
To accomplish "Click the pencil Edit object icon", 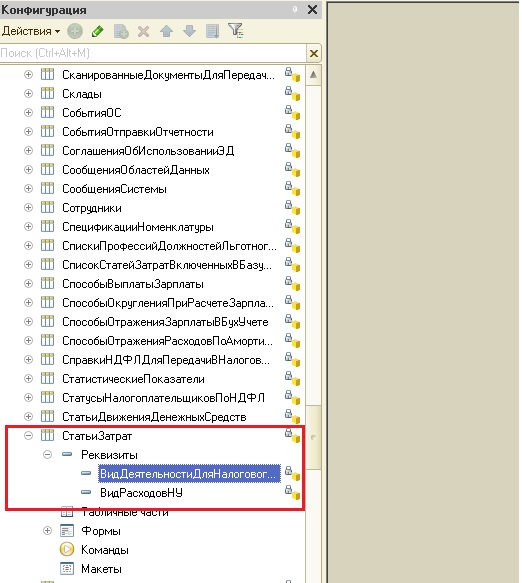I will click(x=98, y=31).
